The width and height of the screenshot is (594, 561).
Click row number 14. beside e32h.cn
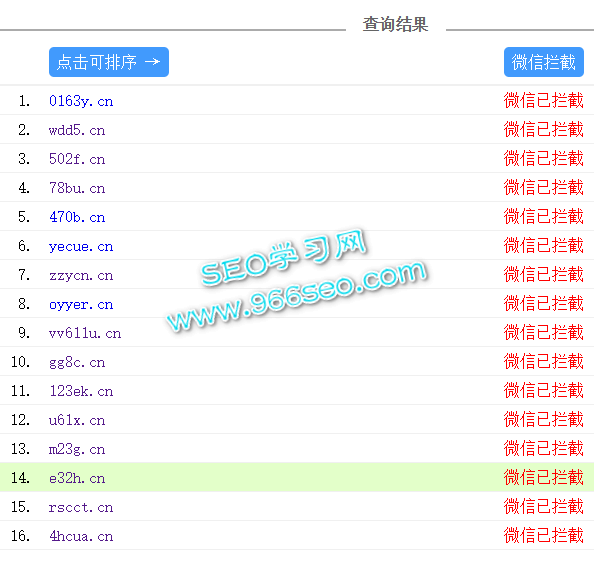coord(20,478)
